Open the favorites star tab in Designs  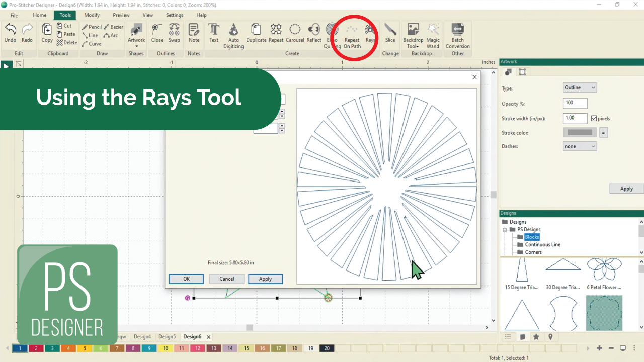coord(536,337)
